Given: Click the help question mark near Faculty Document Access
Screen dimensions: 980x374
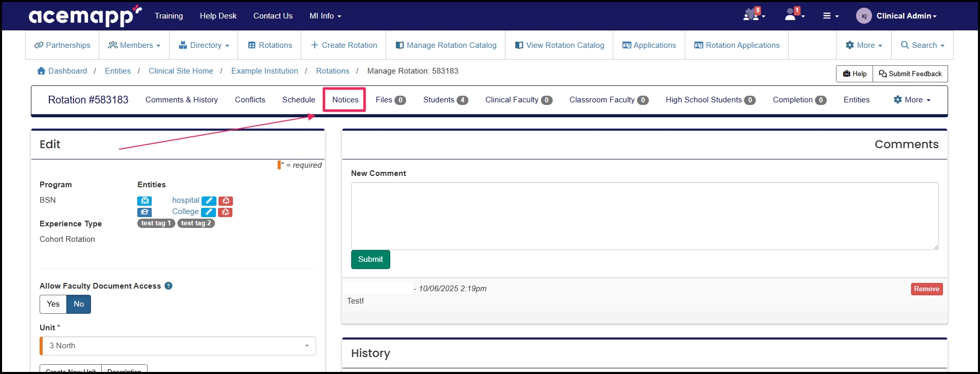Looking at the screenshot, I should 168,286.
